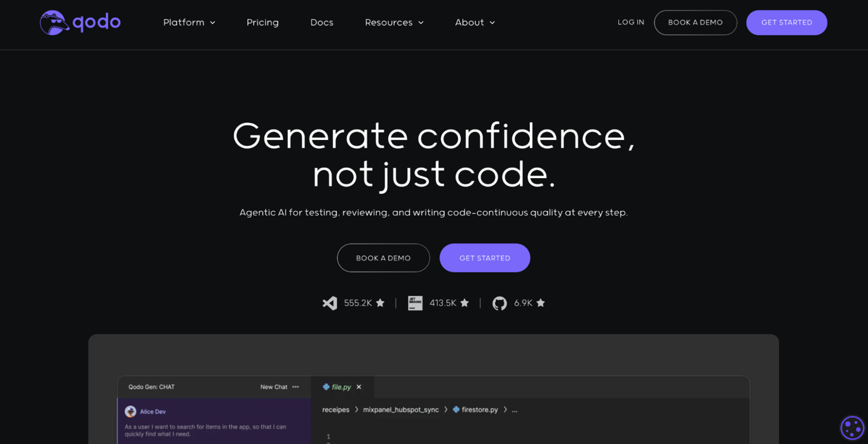
Task: Open the widget icon in the bottom-right corner
Action: [851, 427]
